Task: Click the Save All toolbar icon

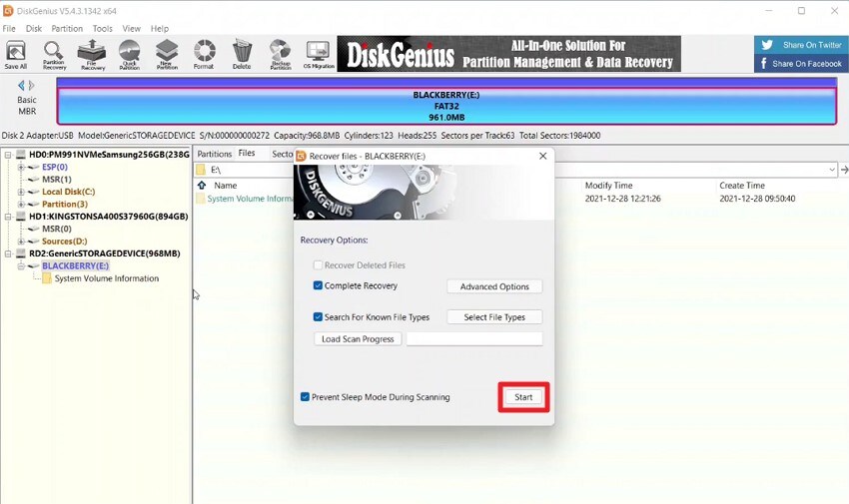Action: pos(16,55)
